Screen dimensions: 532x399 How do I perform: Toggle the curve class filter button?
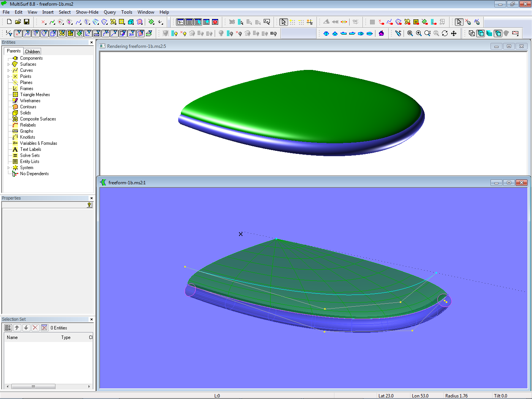[27, 33]
